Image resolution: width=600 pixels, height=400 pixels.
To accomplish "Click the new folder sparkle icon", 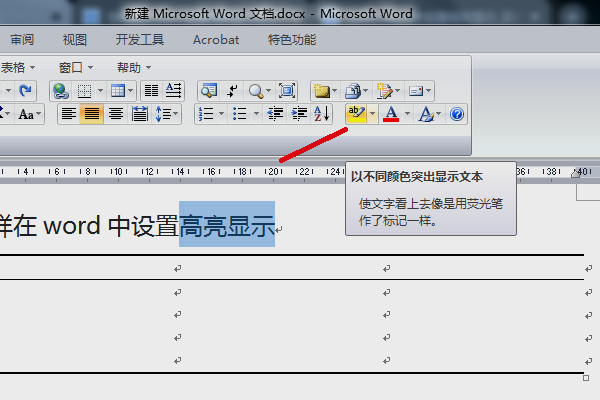I will point(321,91).
